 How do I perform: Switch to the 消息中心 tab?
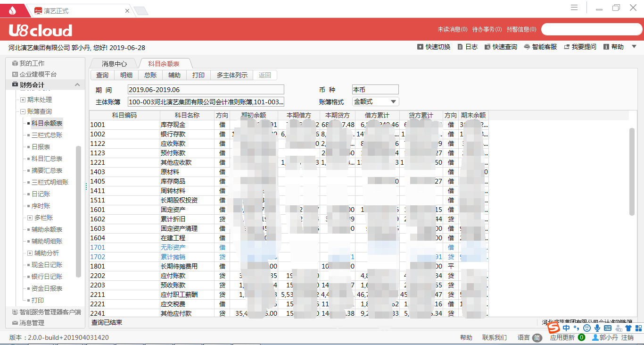114,64
